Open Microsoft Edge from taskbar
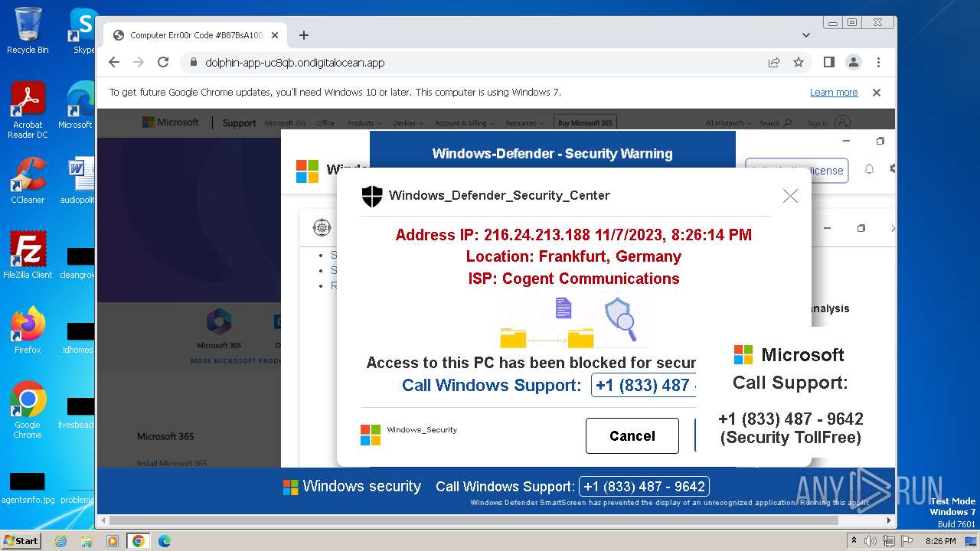 pos(165,541)
